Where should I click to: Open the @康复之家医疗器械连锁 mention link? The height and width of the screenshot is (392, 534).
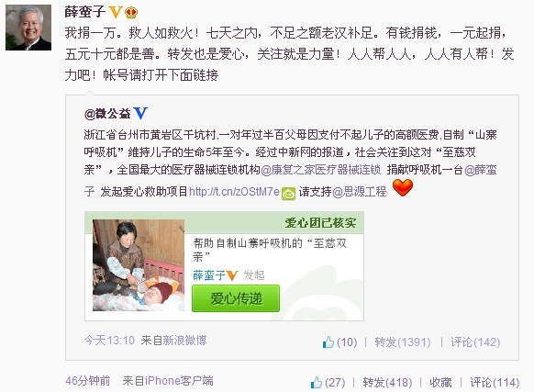320,170
